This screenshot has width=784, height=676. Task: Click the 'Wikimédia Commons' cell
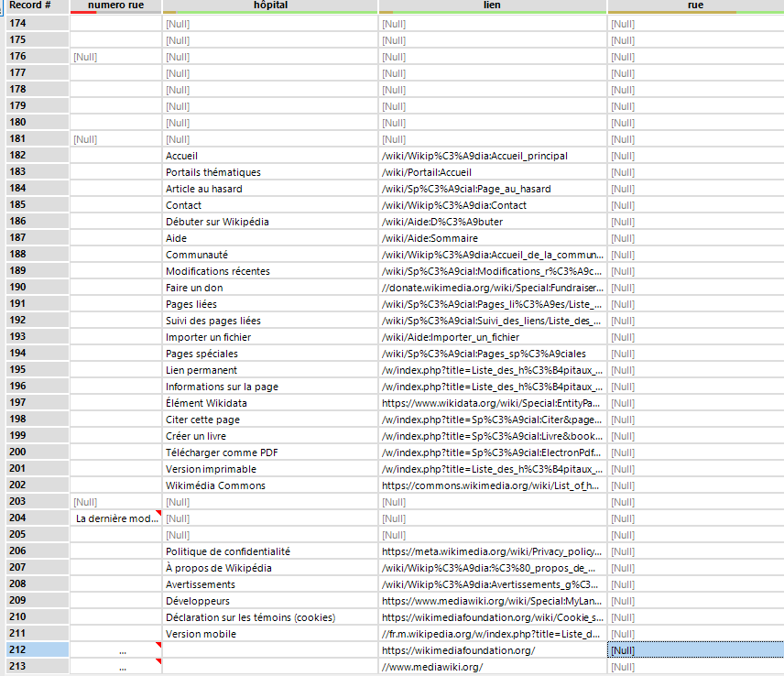[270, 486]
